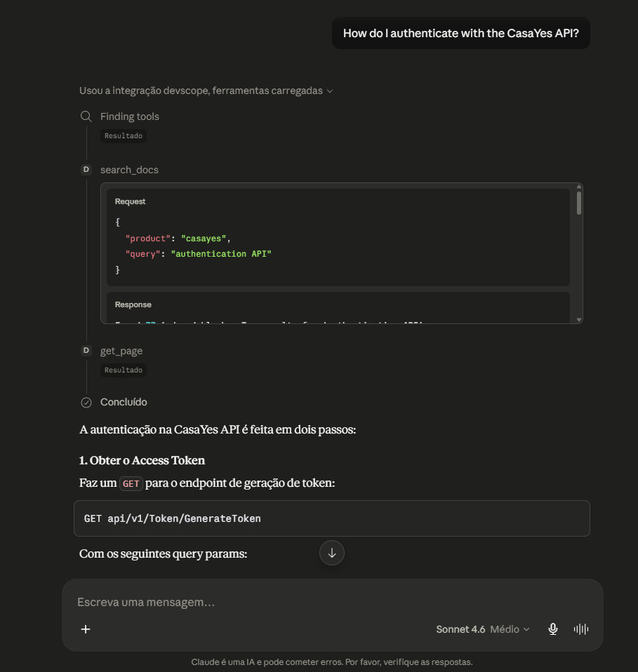Click the 'Claude é uma IA' disclaimer text
The image size is (638, 672).
coord(332,662)
